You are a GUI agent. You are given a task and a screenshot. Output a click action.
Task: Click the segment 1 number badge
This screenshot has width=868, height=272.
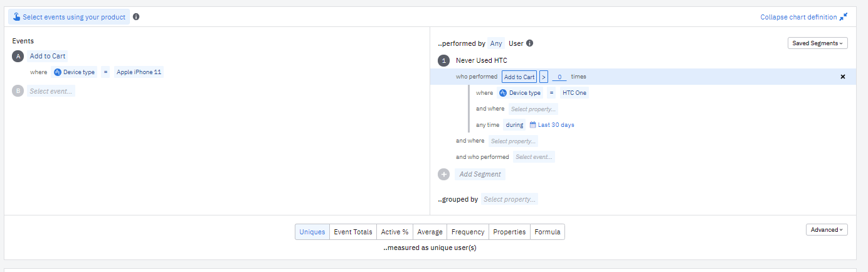444,60
